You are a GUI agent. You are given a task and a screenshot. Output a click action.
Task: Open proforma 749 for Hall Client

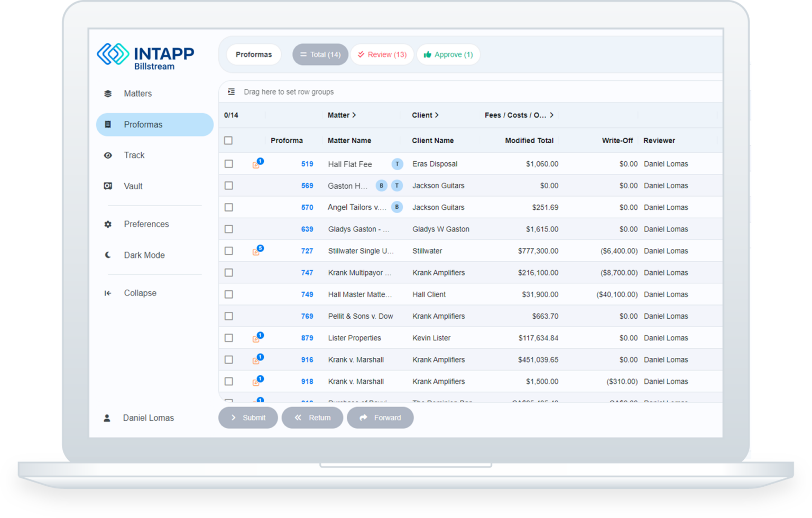tap(307, 294)
